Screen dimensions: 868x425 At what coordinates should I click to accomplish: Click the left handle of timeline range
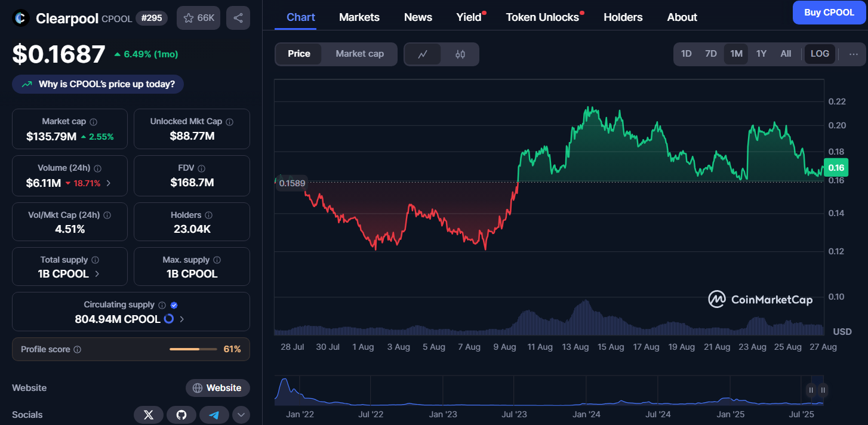coord(811,390)
